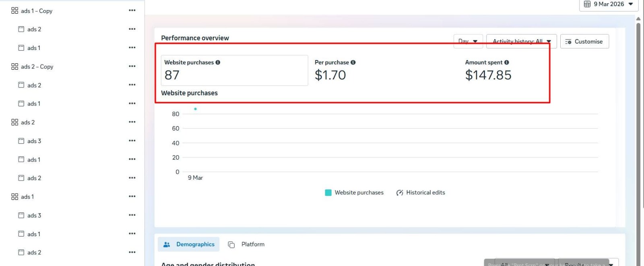This screenshot has height=266, width=644.
Task: Click the Customise button
Action: coord(584,42)
